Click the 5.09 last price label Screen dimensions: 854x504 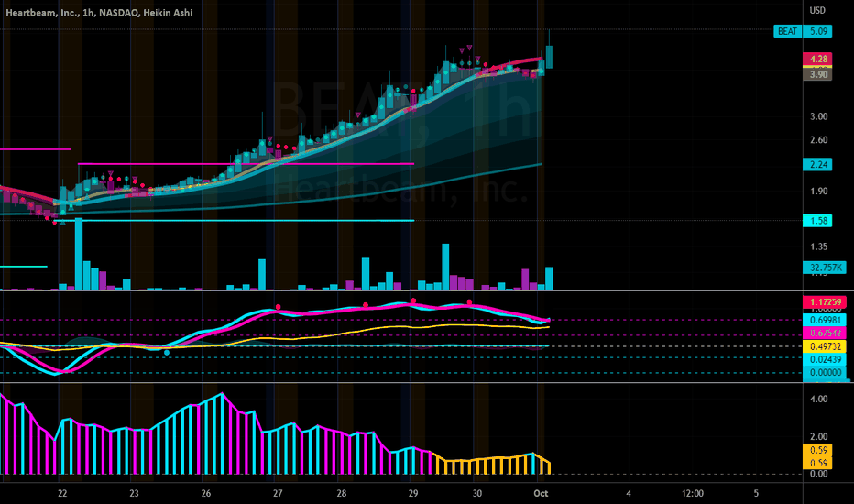click(817, 31)
